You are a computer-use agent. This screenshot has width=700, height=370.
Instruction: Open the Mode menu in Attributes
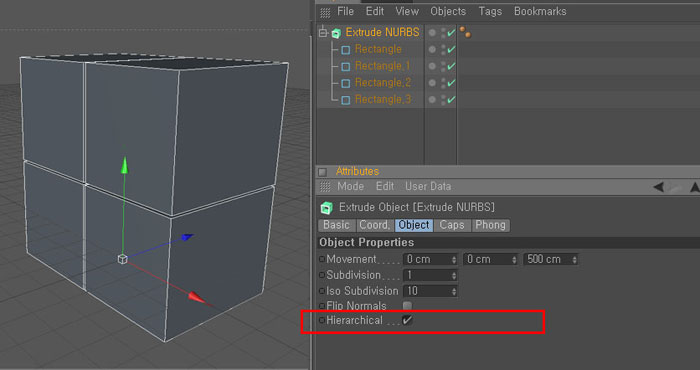350,186
